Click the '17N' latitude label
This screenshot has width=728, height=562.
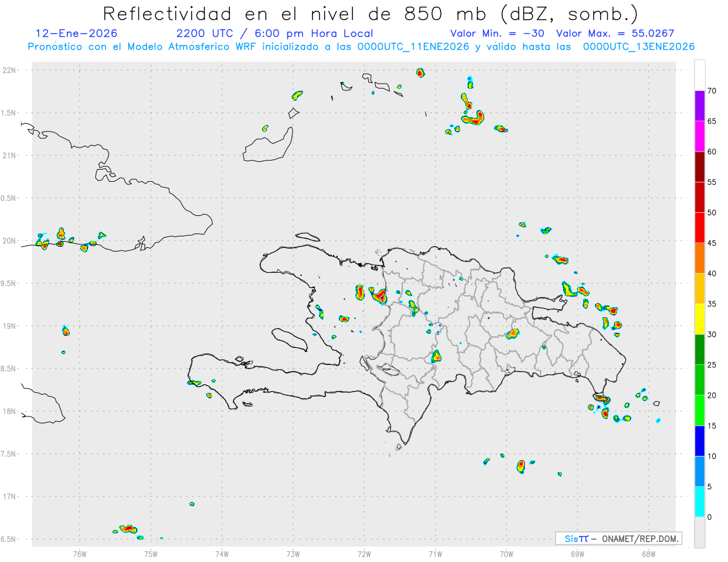[x=10, y=497]
